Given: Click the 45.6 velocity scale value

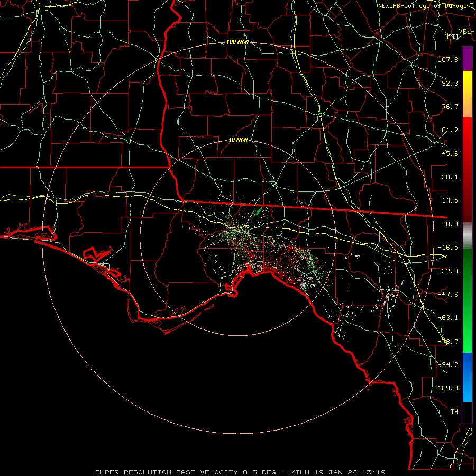Looking at the screenshot, I should [450, 153].
